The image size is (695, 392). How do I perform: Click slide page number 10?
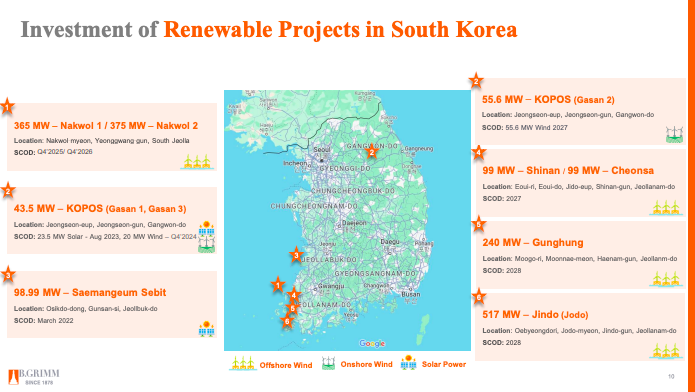pos(671,376)
